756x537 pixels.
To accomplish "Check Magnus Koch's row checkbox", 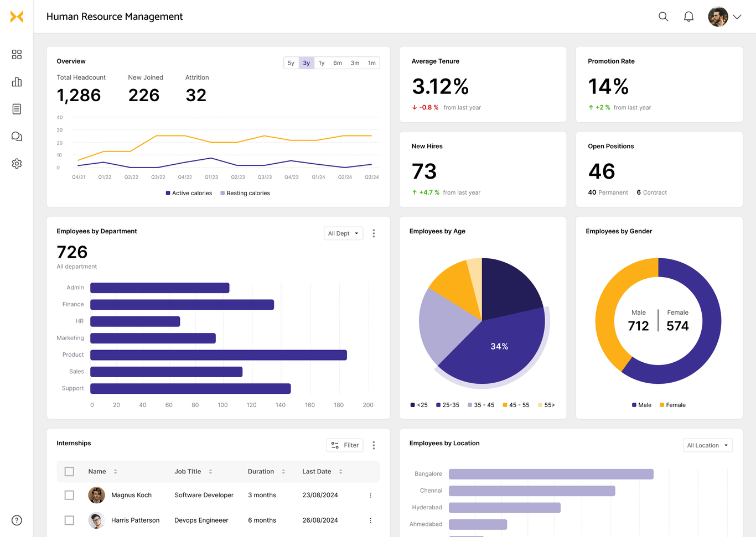I will (x=69, y=495).
